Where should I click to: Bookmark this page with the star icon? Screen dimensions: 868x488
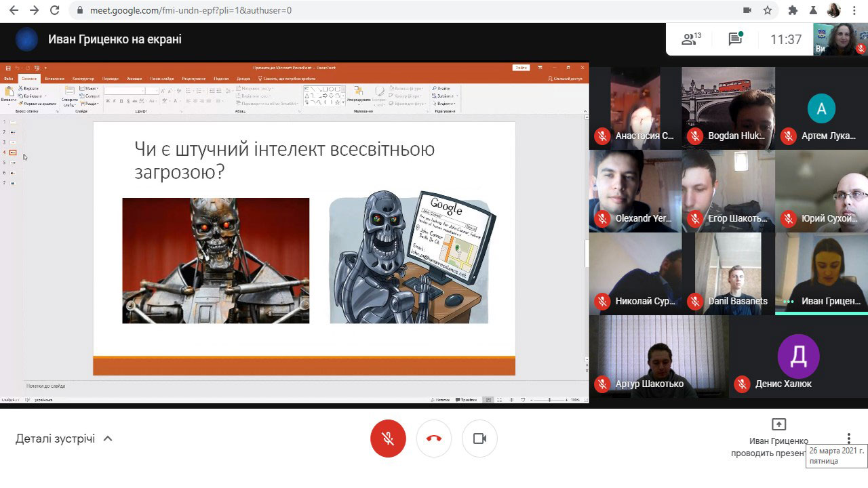[x=767, y=10]
